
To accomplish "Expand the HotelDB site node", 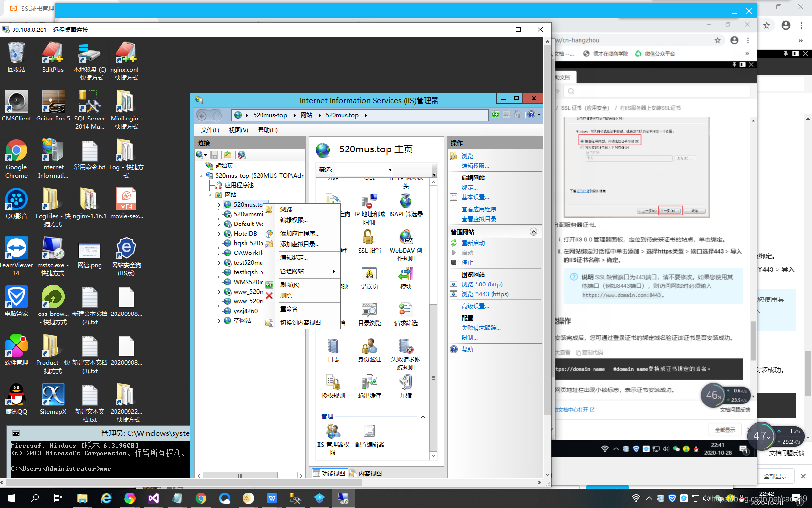I will [x=219, y=234].
